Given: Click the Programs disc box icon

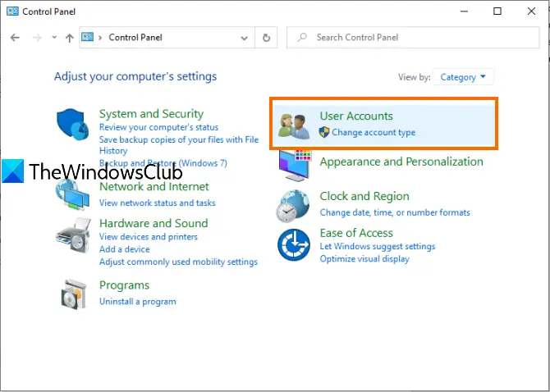Looking at the screenshot, I should coord(74,294).
